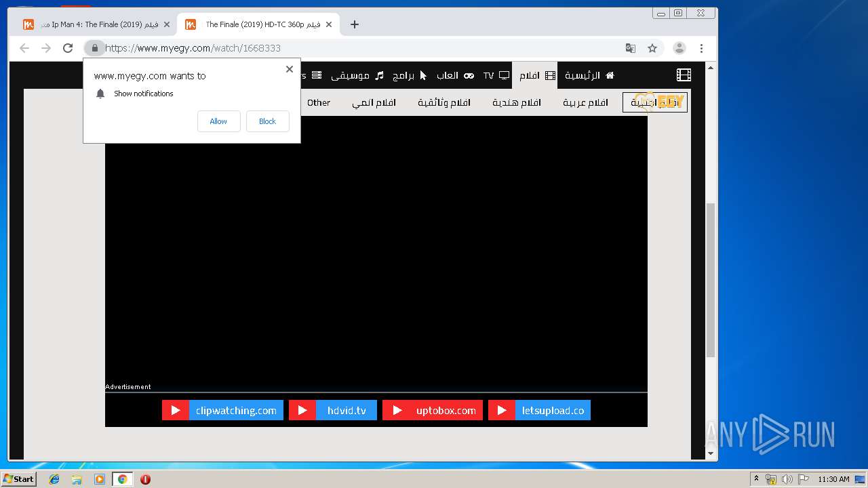
Task: Bookmark this page with the star
Action: (652, 48)
